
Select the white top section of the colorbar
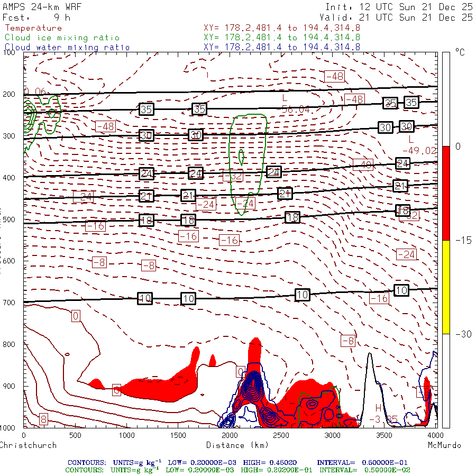[446, 99]
